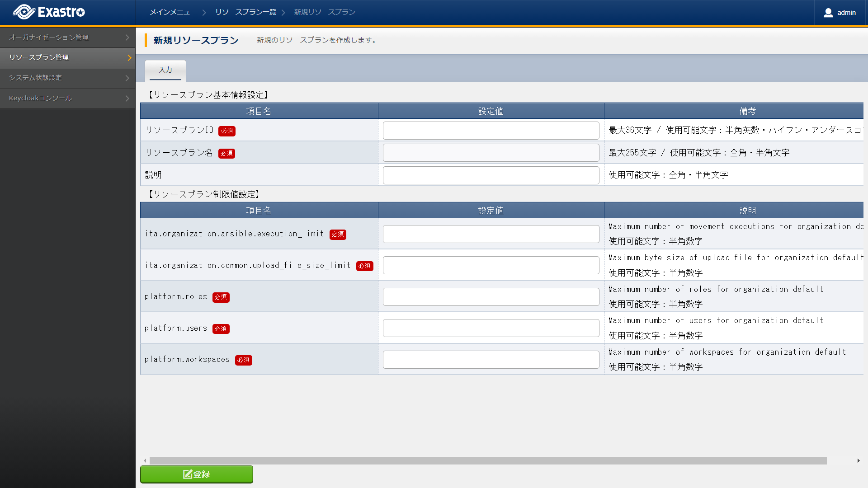Screen dimensions: 868x488
Task: Focus the リソースプランID input field
Action: tap(491, 131)
